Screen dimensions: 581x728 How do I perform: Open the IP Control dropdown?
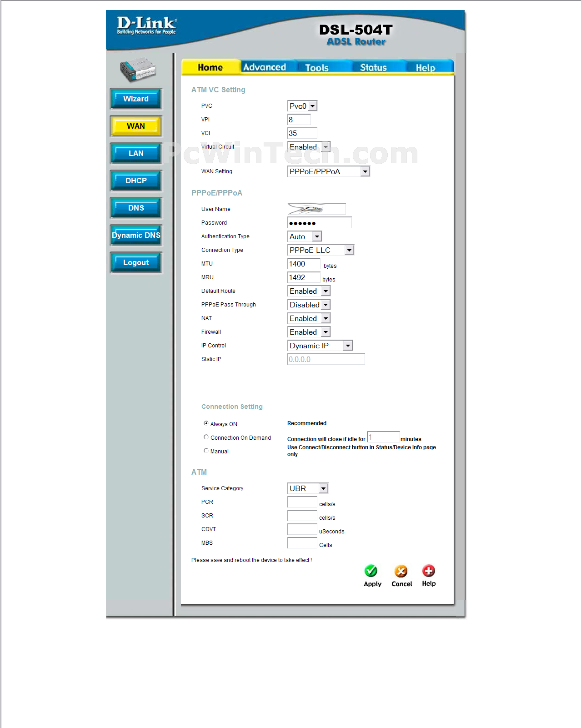pyautogui.click(x=320, y=346)
